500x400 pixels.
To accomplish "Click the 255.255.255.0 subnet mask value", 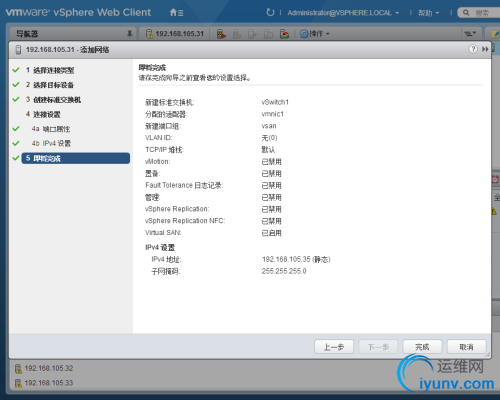I will click(x=284, y=271).
